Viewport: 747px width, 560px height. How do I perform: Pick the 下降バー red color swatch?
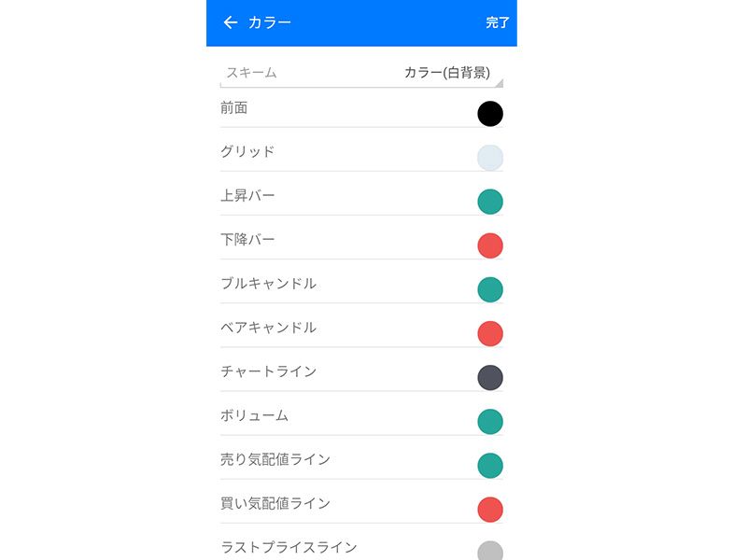point(490,245)
